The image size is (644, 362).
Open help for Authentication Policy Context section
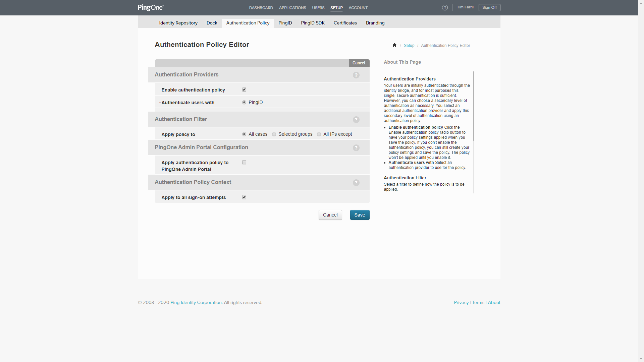tap(356, 183)
